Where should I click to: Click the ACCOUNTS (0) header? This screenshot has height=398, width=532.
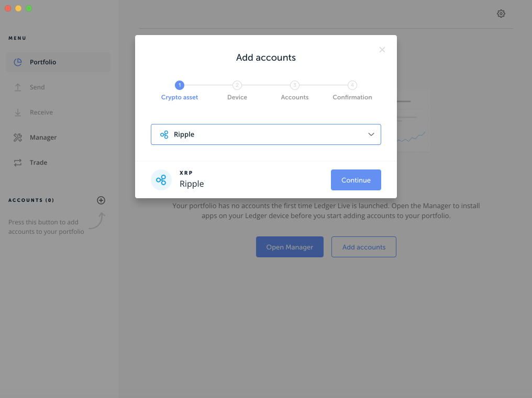(x=31, y=200)
